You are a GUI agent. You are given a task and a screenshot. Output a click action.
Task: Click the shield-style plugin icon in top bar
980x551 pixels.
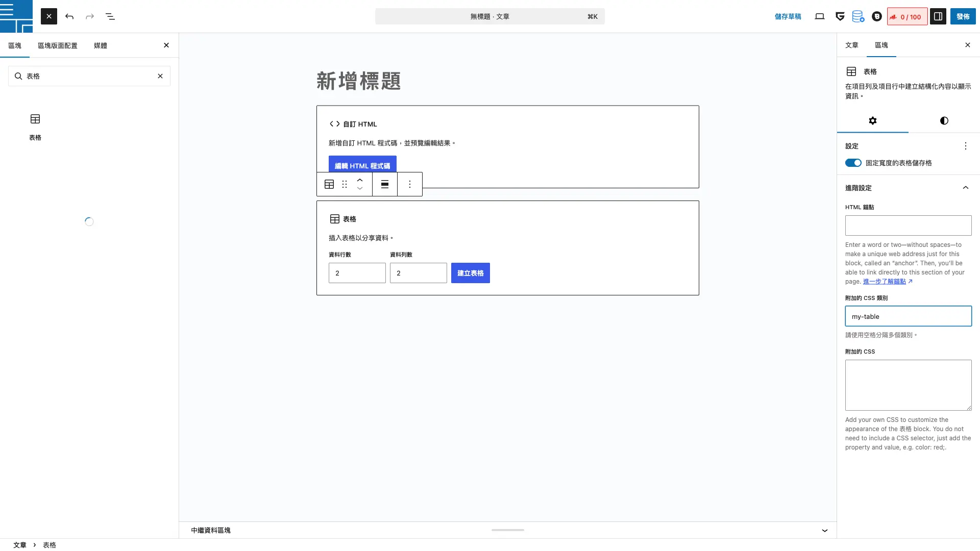pos(840,16)
